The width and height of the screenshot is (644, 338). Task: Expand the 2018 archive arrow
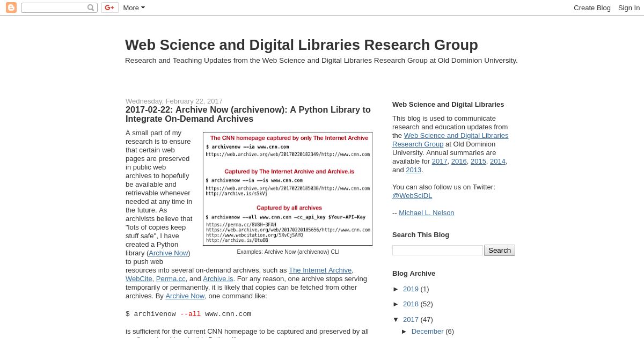tap(396, 304)
